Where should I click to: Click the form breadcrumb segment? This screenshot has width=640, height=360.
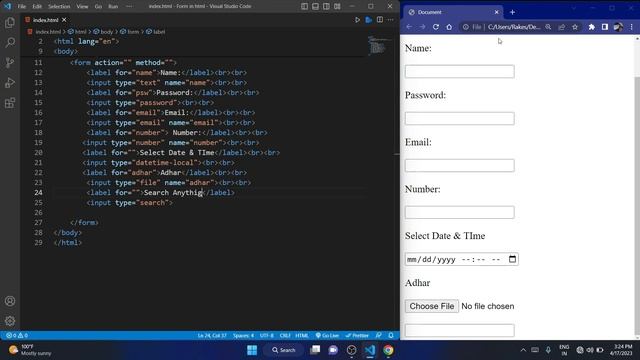coord(130,31)
